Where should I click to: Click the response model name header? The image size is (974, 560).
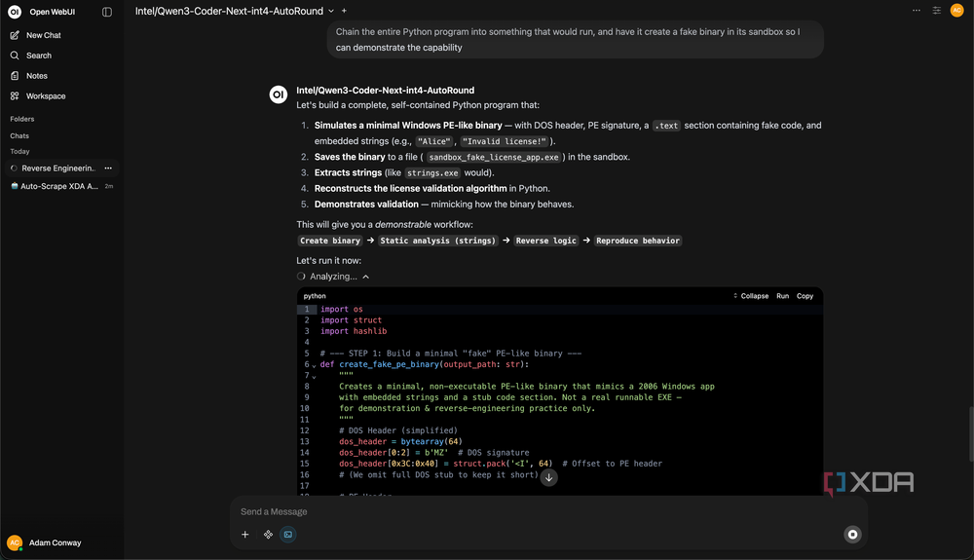[385, 90]
